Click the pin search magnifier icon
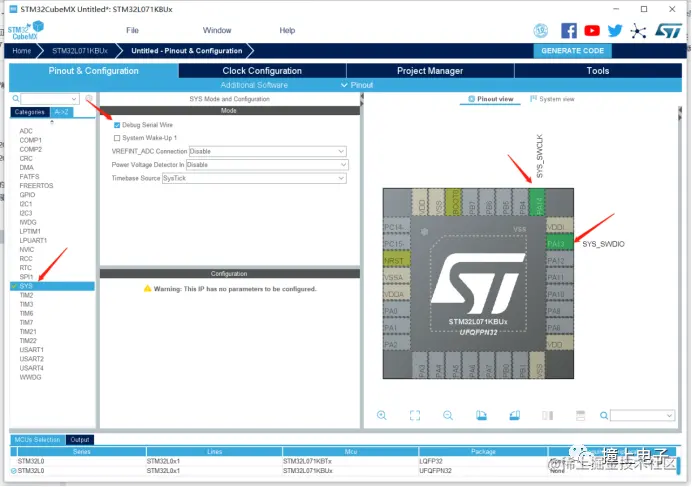The height and width of the screenshot is (487, 692). pos(604,415)
